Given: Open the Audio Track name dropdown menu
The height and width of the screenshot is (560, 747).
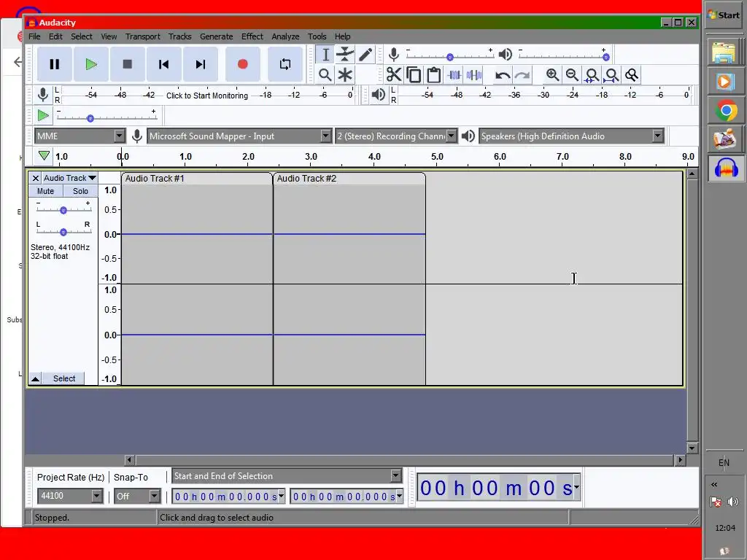Looking at the screenshot, I should tap(70, 178).
